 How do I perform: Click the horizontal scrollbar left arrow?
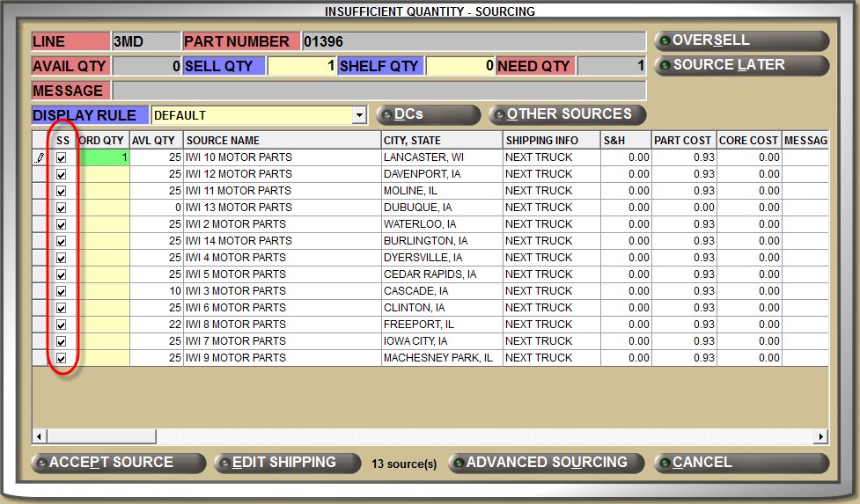(x=39, y=436)
